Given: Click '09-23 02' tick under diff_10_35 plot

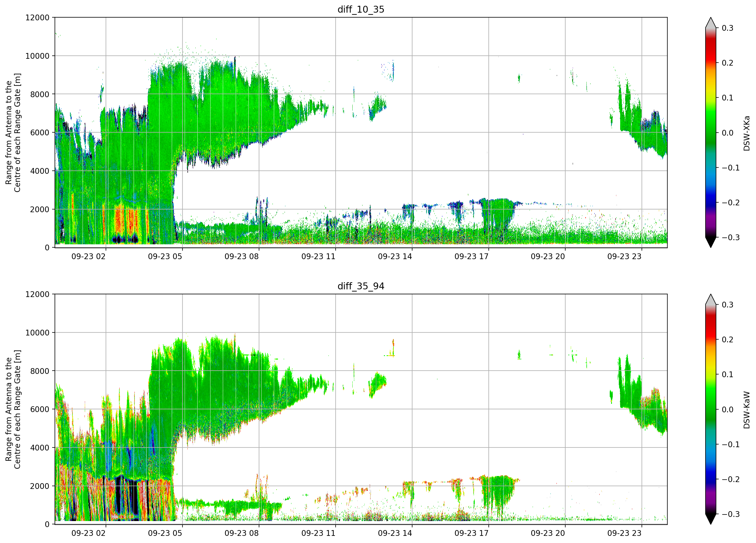Looking at the screenshot, I should tap(88, 256).
